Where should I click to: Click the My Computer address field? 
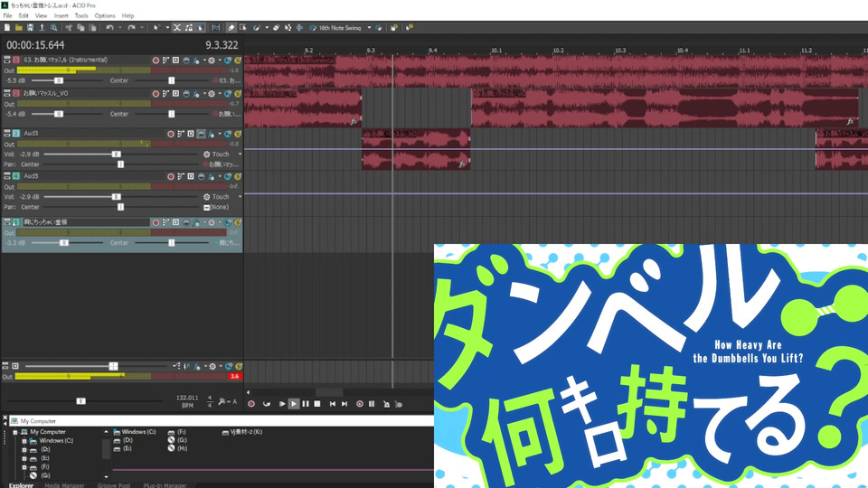coord(222,421)
